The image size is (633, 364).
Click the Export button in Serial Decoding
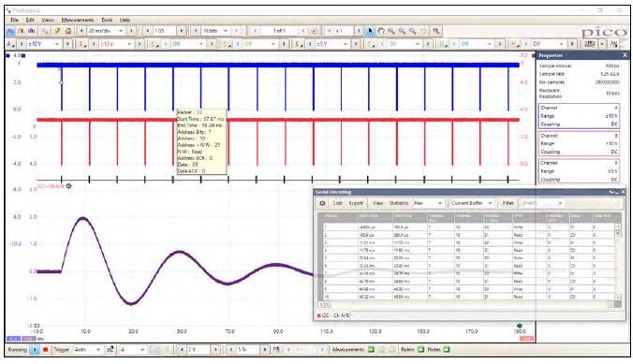[356, 203]
